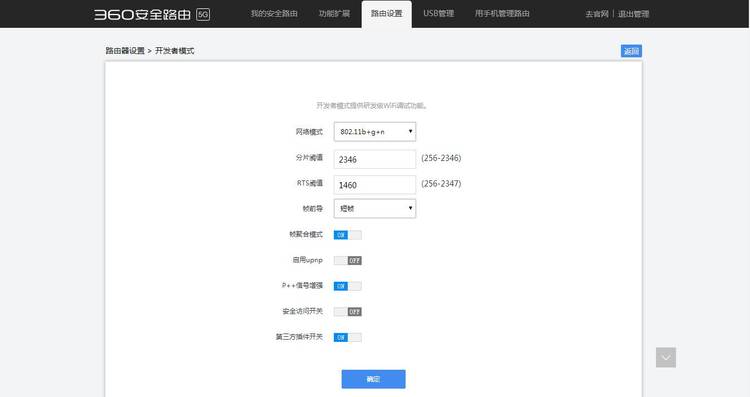Click the 5G badge icon
The width and height of the screenshot is (750, 397).
point(203,14)
